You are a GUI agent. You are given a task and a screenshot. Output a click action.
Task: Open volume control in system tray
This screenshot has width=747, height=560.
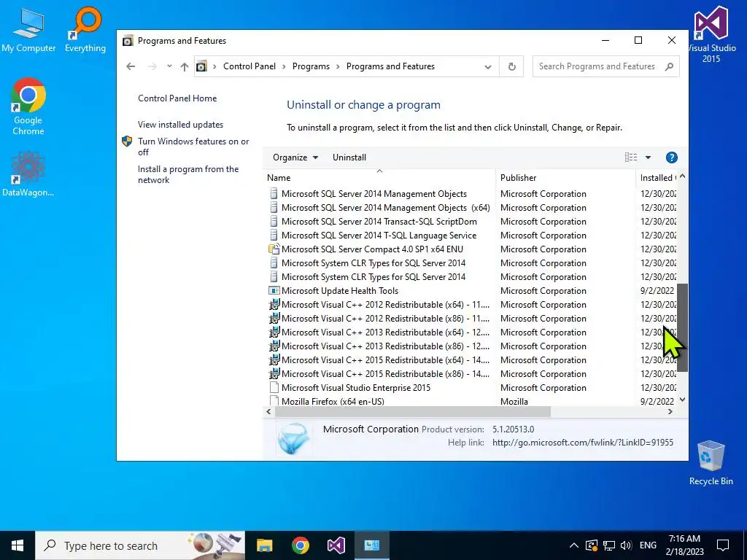(626, 545)
